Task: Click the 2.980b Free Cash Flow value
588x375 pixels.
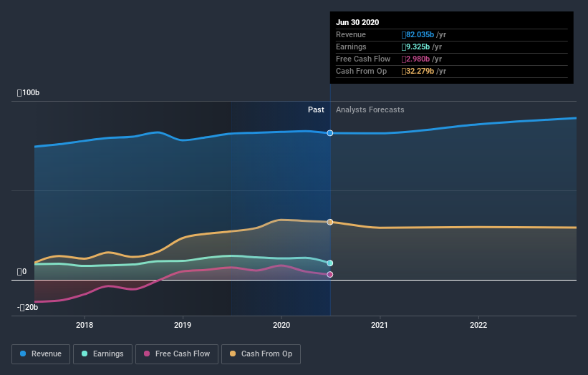Action: pyautogui.click(x=415, y=59)
